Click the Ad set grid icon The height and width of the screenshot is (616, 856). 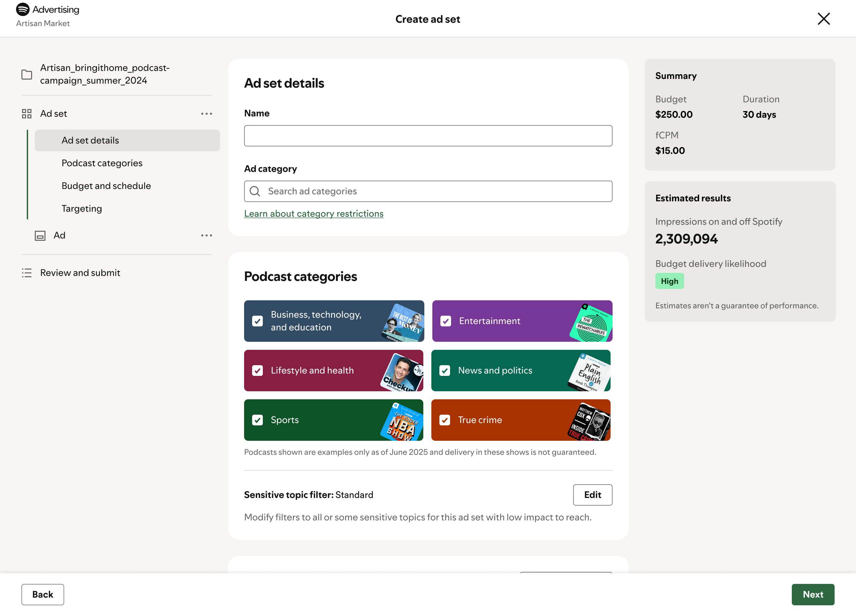(x=27, y=114)
